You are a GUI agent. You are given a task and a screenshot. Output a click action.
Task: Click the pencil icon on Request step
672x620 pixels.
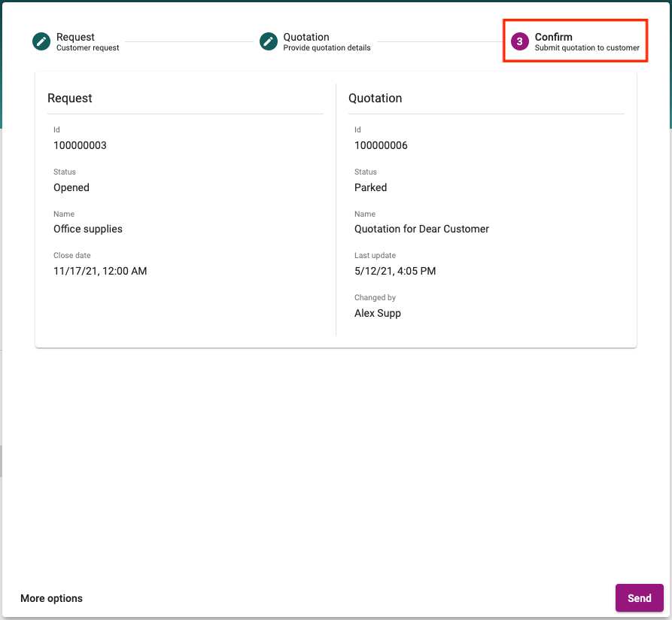coord(41,41)
